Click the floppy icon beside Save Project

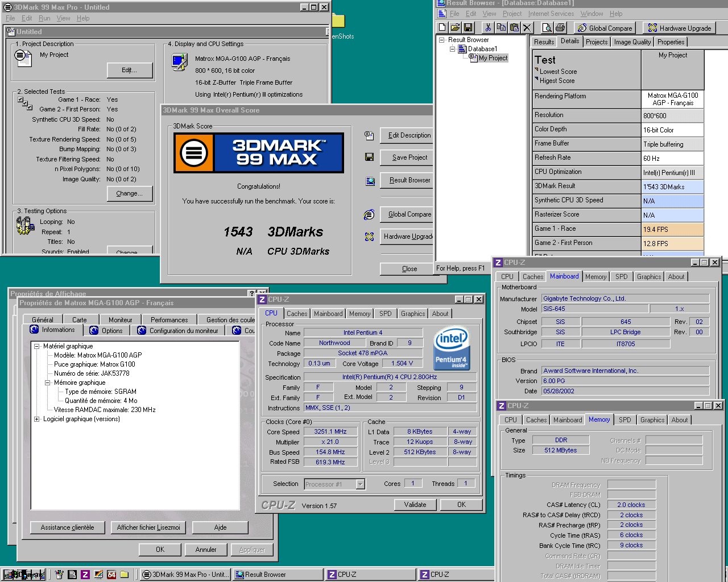pos(369,157)
